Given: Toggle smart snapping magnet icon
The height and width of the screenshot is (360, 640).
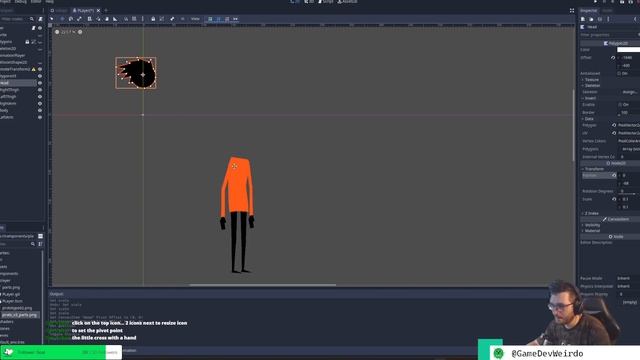Looking at the screenshot, I should pyautogui.click(x=126, y=19).
